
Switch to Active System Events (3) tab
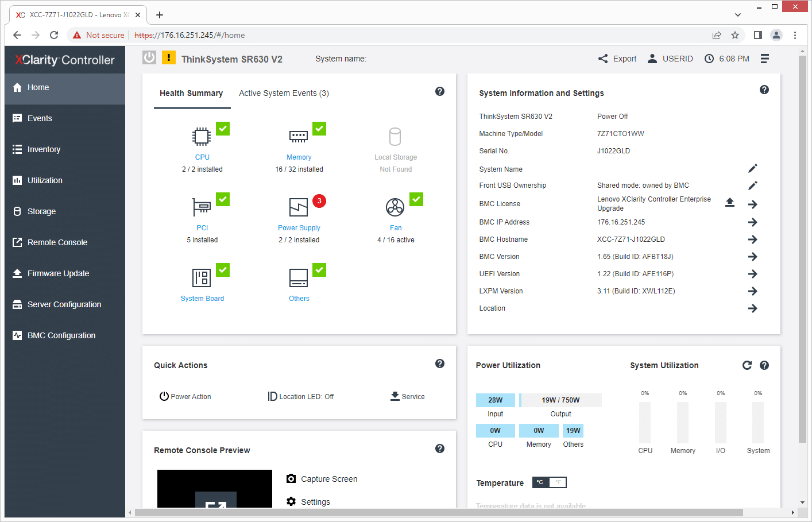(x=284, y=93)
